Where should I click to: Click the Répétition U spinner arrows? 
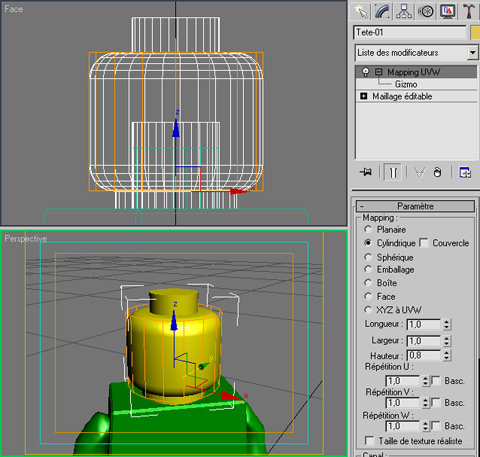pyautogui.click(x=425, y=381)
